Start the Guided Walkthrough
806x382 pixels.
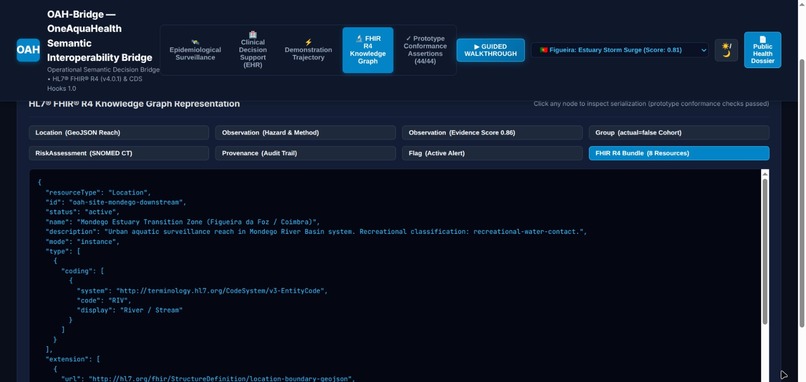pyautogui.click(x=491, y=50)
